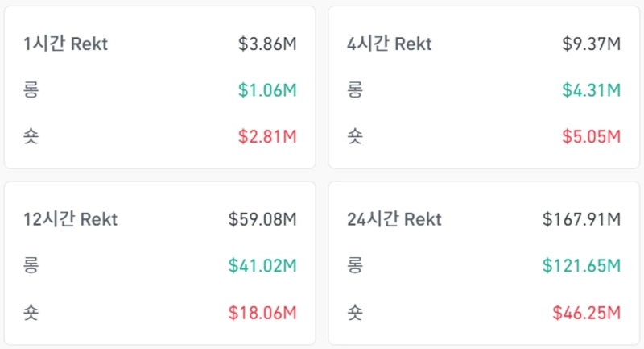Select the 12시간 total $59.08M value

[262, 219]
